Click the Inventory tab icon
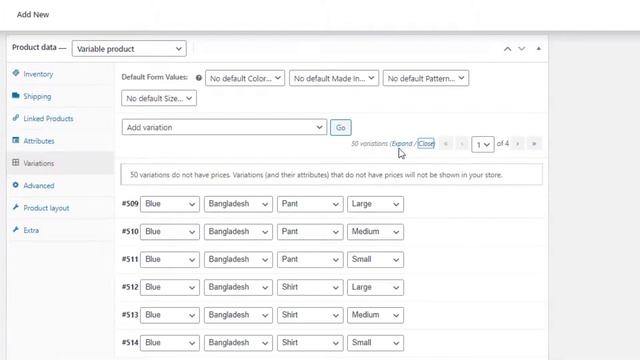Image resolution: width=640 pixels, height=360 pixels. pos(16,73)
